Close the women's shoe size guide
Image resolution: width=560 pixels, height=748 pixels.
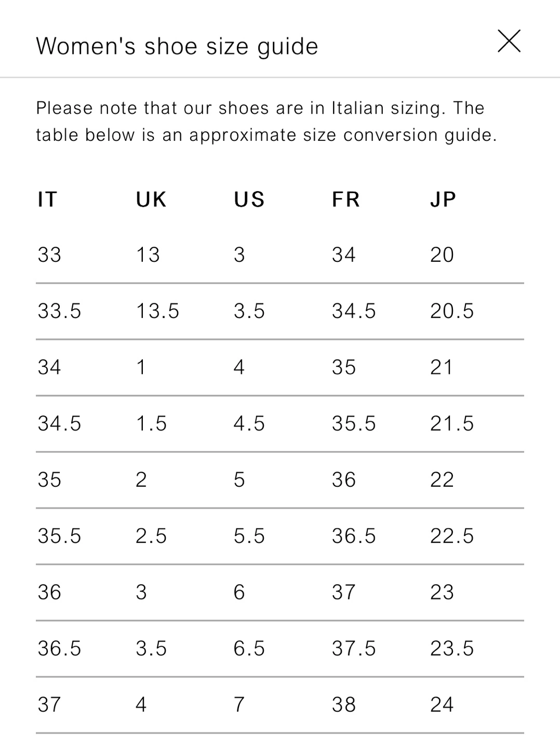[509, 41]
